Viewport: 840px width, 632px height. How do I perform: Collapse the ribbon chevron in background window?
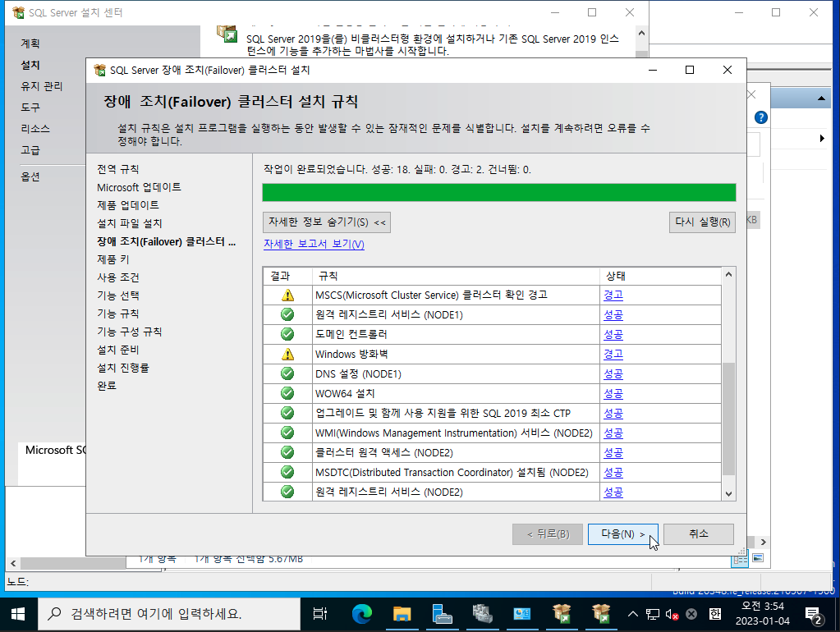(x=821, y=98)
